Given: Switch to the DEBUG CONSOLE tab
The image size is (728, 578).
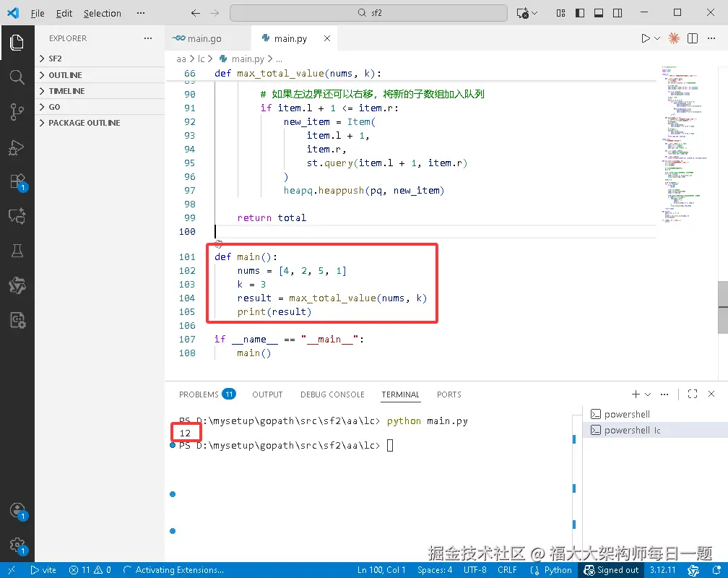Looking at the screenshot, I should [332, 394].
